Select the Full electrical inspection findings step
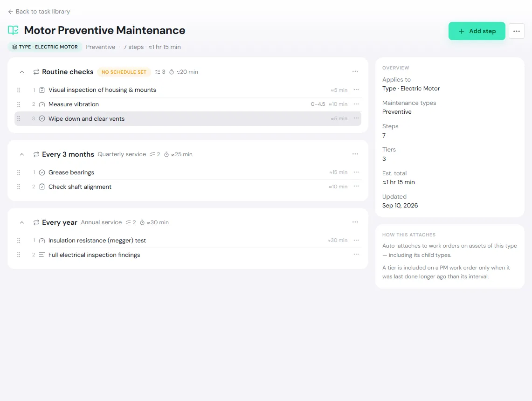The image size is (532, 401). (188, 255)
